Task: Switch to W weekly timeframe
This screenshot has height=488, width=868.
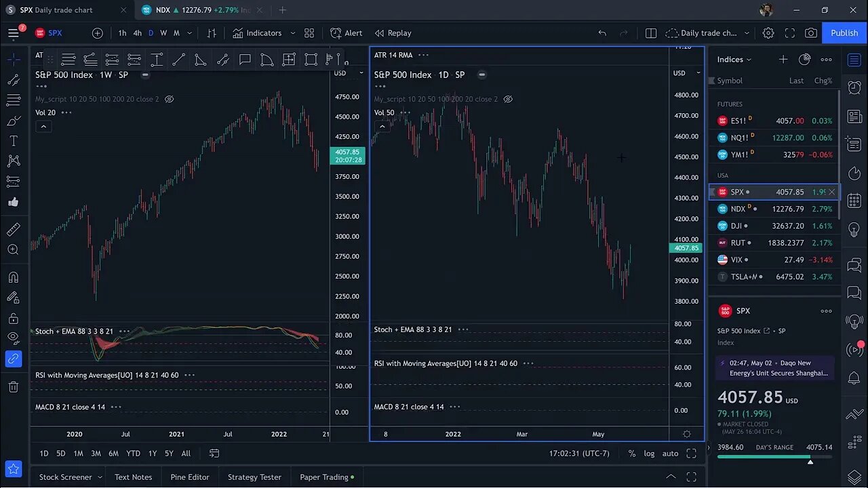Action: (x=163, y=33)
